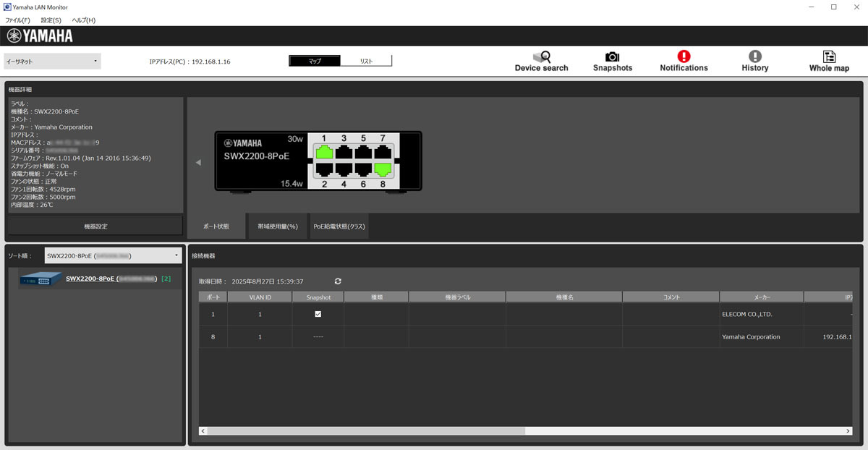868x450 pixels.
Task: Click the refresh icon next to acquisition time
Action: pyautogui.click(x=338, y=281)
